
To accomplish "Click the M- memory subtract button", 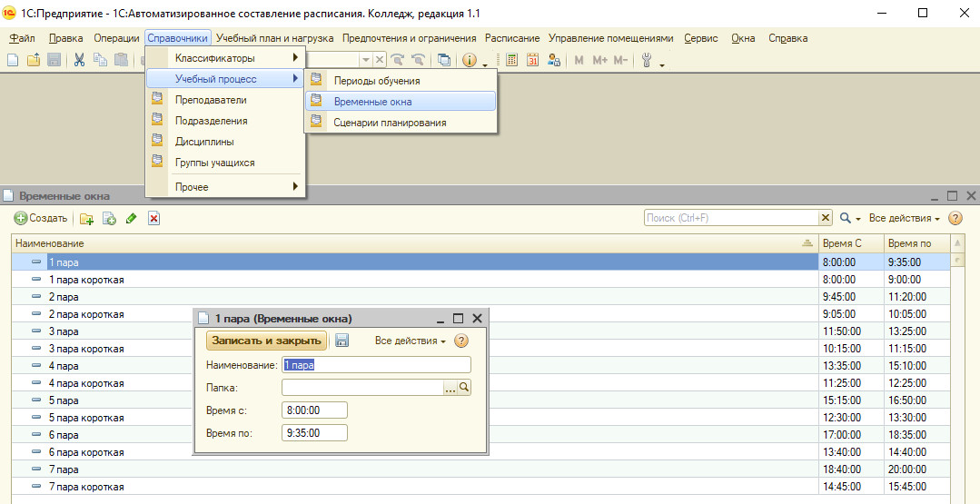I will coord(620,60).
